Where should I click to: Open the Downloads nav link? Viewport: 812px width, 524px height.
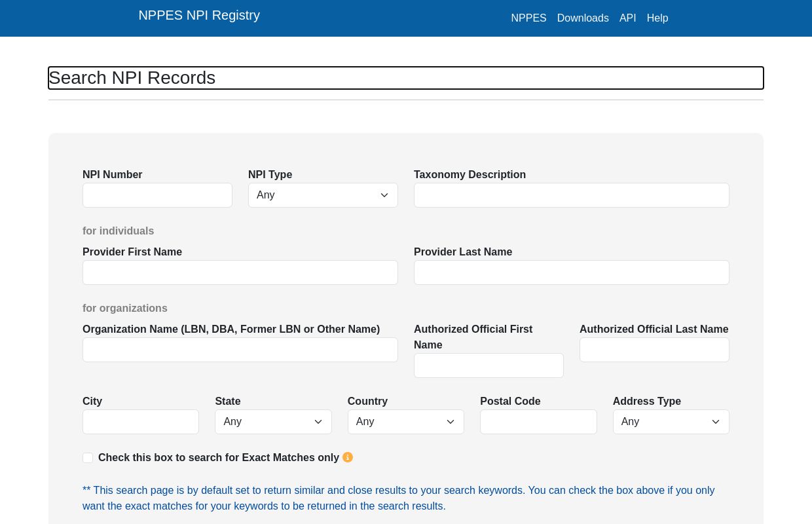pyautogui.click(x=583, y=18)
